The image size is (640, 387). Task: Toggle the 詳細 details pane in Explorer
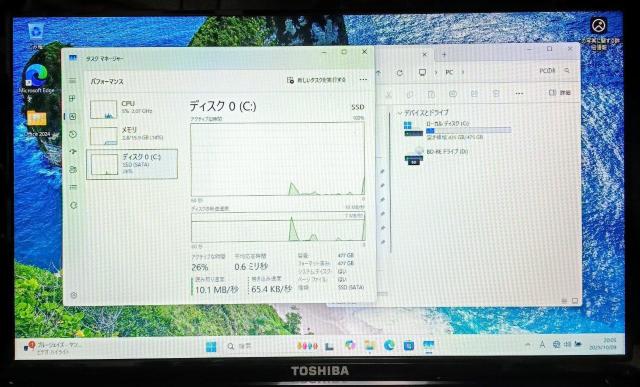(560, 93)
